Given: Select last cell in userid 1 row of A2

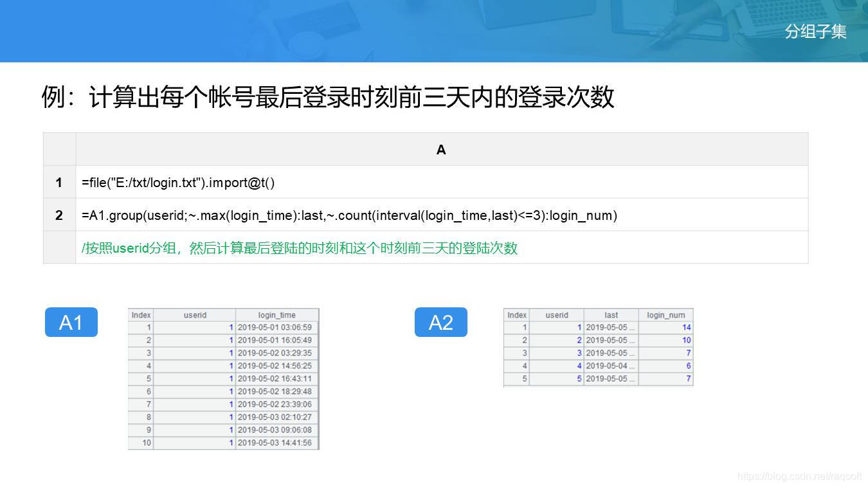Looking at the screenshot, I should (x=611, y=327).
